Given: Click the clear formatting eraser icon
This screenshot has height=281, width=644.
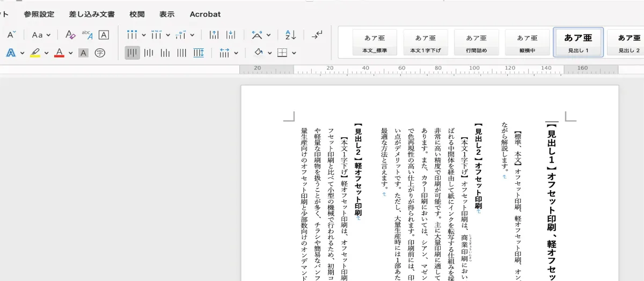Looking at the screenshot, I should (x=70, y=35).
